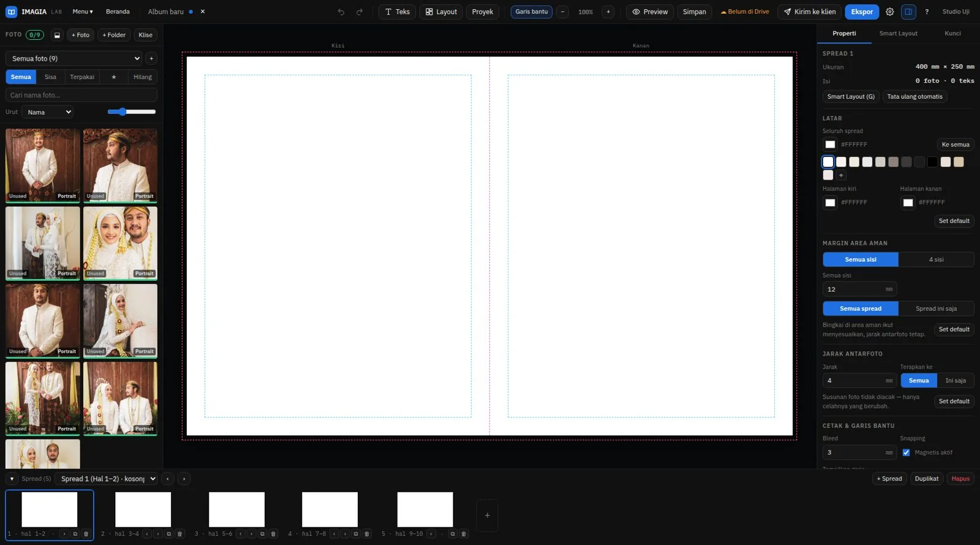Toggle the Magnetis aktif snapping checkbox
The width and height of the screenshot is (980, 545).
point(906,452)
